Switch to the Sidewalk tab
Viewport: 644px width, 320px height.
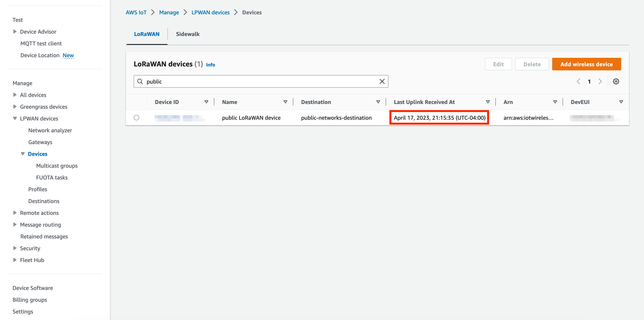tap(188, 34)
